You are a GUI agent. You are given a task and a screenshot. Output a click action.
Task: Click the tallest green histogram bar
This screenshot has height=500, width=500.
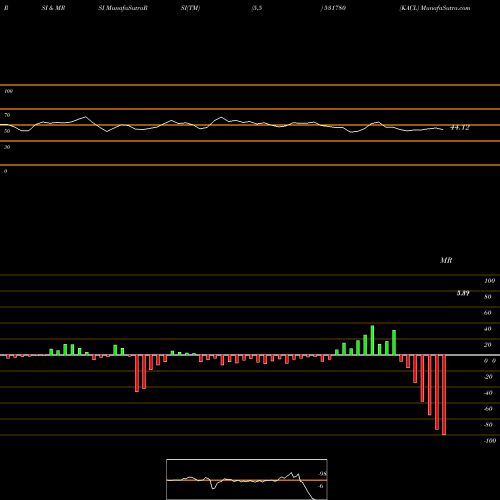pyautogui.click(x=372, y=340)
